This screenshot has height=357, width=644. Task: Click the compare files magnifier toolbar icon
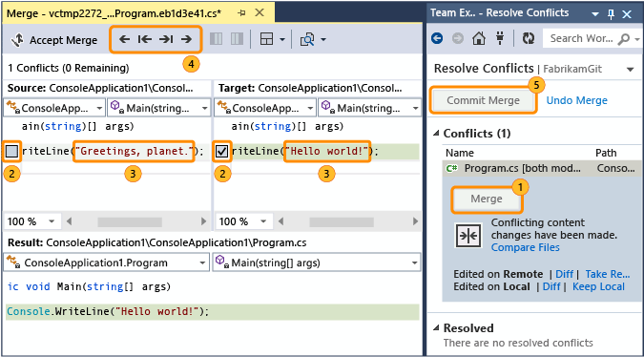tap(307, 39)
